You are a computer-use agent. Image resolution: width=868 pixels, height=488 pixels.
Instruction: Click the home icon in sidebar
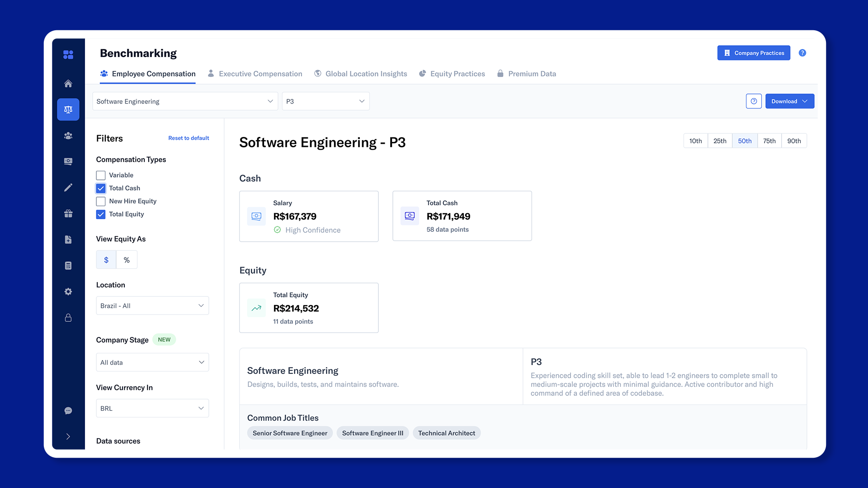click(x=68, y=84)
